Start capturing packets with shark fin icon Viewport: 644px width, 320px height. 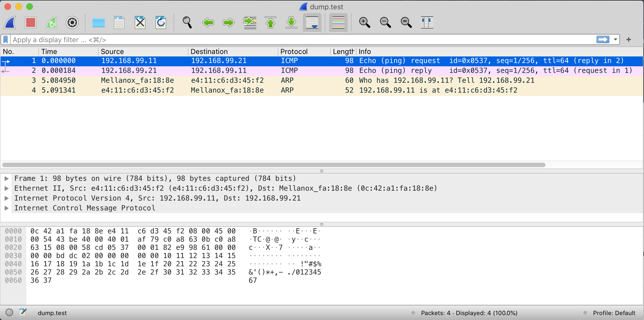[x=10, y=22]
